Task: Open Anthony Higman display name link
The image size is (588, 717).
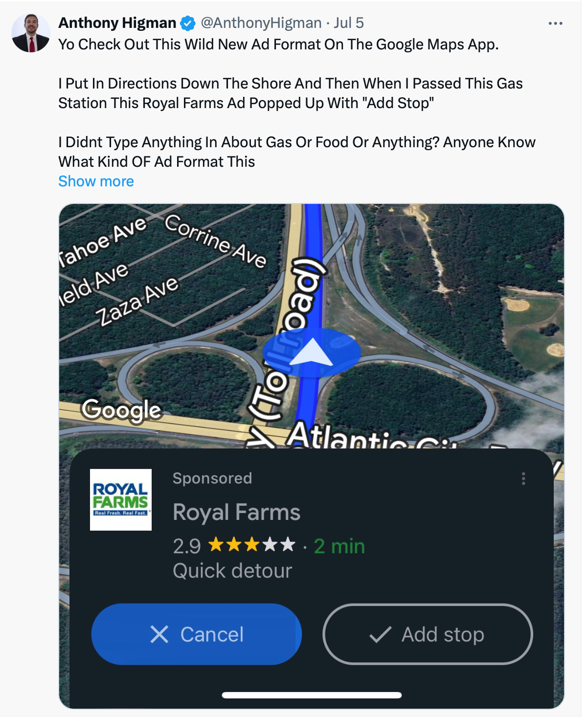Action: coord(117,23)
